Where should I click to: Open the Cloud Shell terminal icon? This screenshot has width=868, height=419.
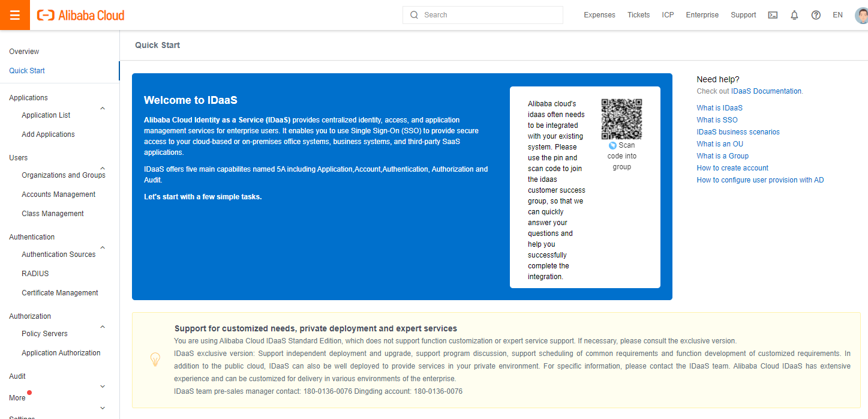(x=773, y=15)
